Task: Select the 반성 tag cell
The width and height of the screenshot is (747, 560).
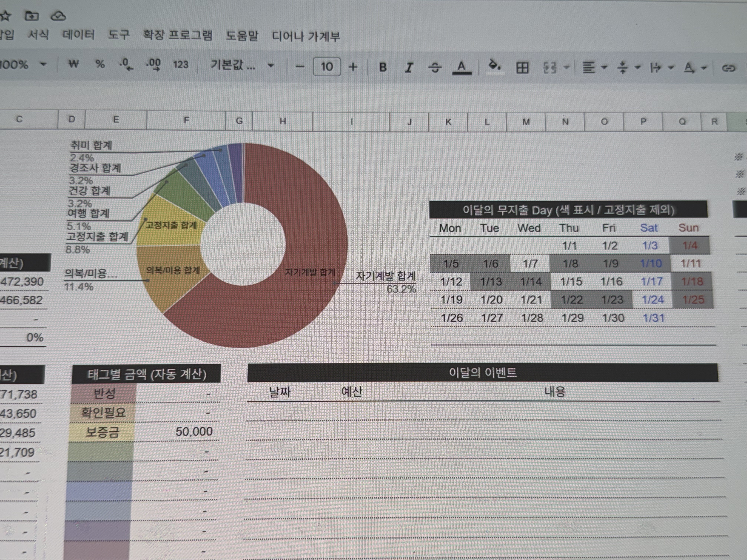Action: (x=104, y=393)
